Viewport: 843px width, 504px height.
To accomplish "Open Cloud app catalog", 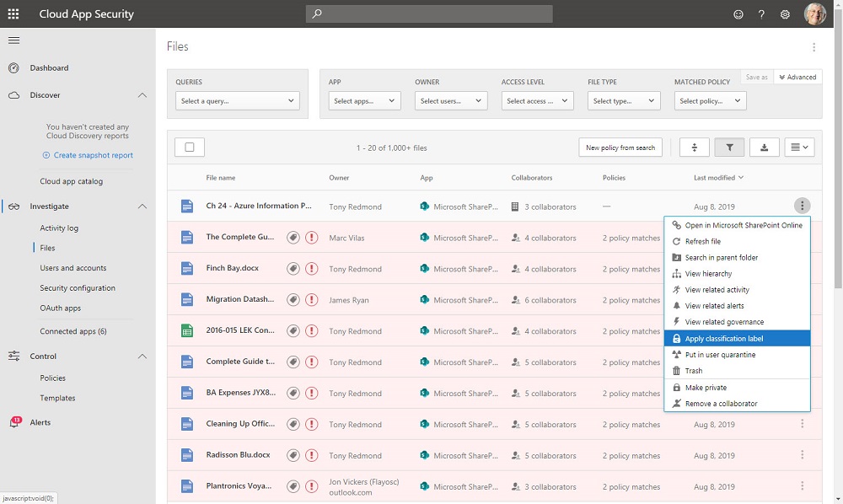I will (72, 181).
